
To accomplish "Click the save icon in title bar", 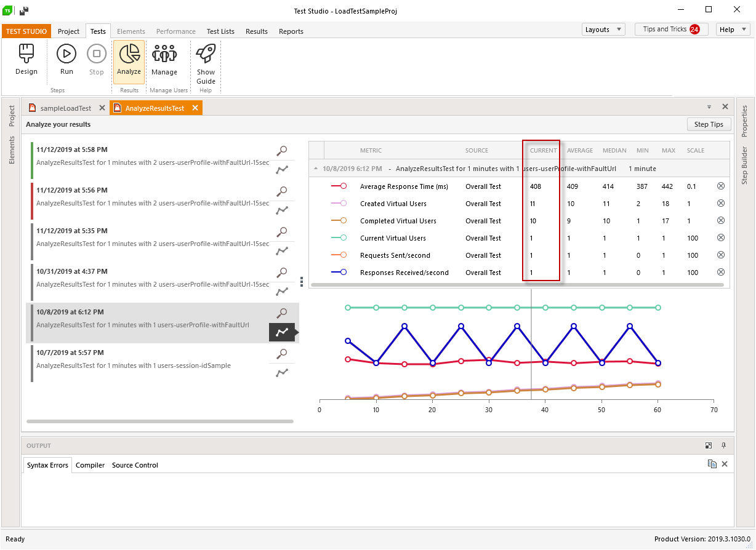I will pos(24,10).
